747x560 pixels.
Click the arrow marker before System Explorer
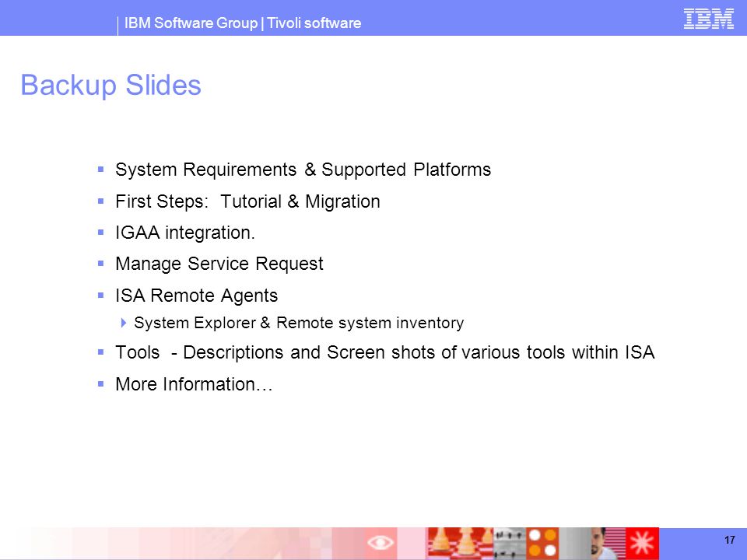[124, 323]
